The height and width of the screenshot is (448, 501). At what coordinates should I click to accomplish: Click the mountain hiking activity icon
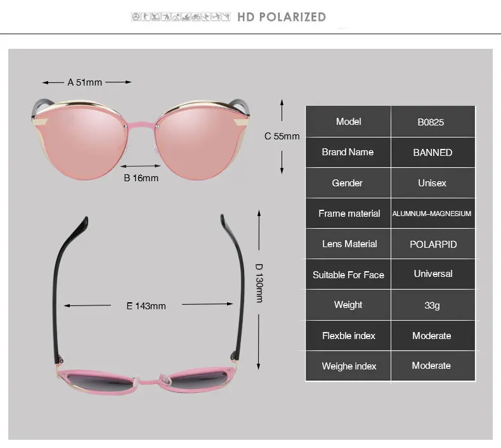pos(176,16)
